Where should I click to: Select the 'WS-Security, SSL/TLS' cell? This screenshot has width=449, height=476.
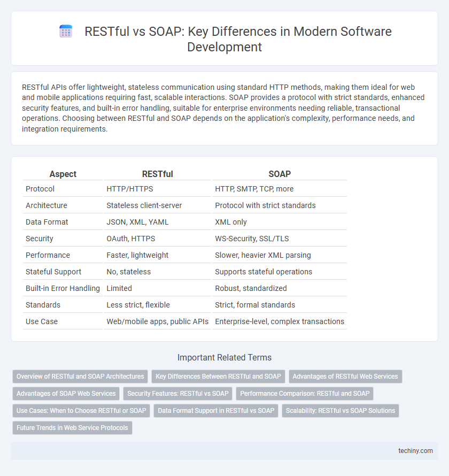[280, 239]
